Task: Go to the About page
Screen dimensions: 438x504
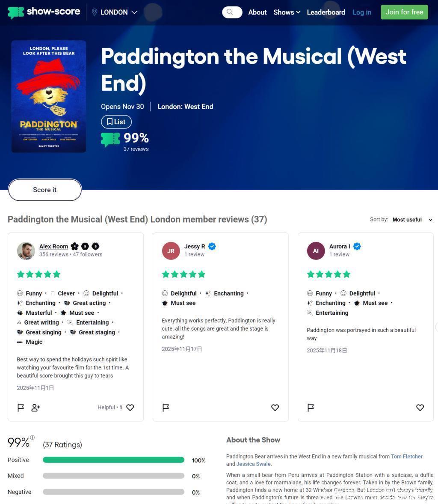Action: 257,12
